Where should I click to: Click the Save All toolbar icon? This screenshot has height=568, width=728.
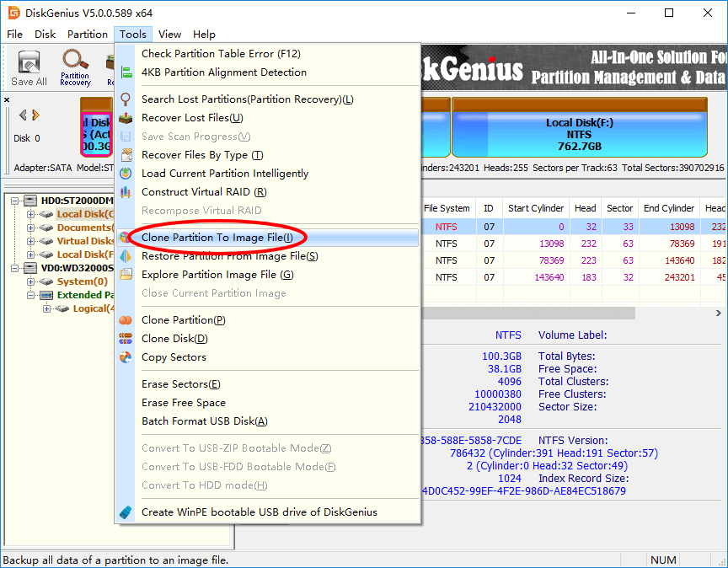[29, 68]
